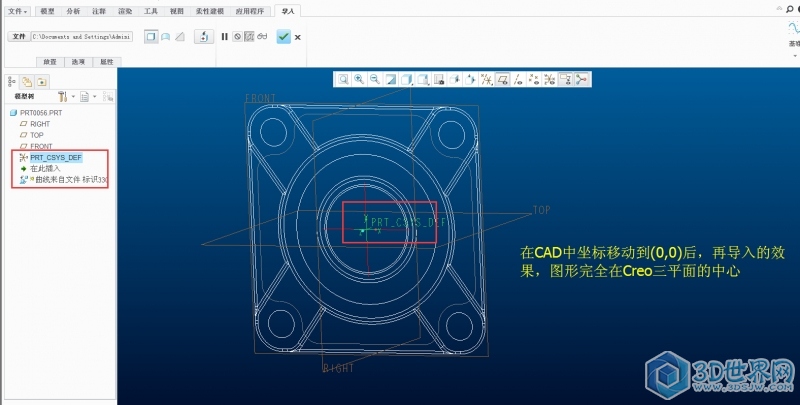Image resolution: width=800 pixels, height=405 pixels.
Task: Click the green checkmark to accept import
Action: click(x=284, y=37)
